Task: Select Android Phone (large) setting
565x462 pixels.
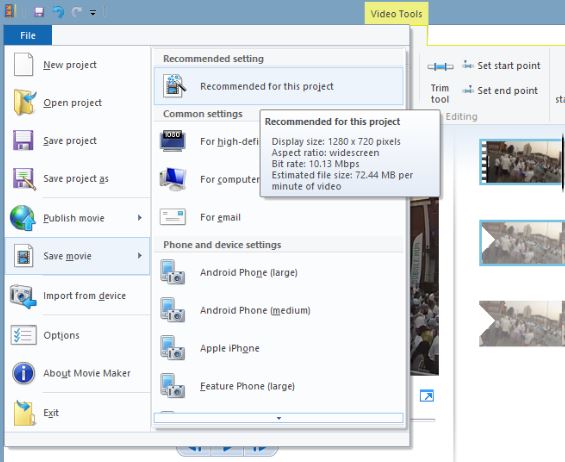Action: (x=279, y=272)
